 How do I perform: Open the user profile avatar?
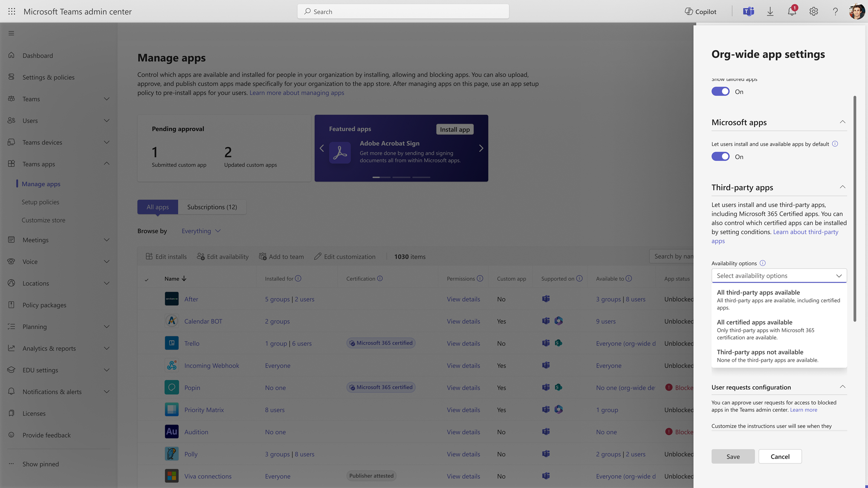857,11
